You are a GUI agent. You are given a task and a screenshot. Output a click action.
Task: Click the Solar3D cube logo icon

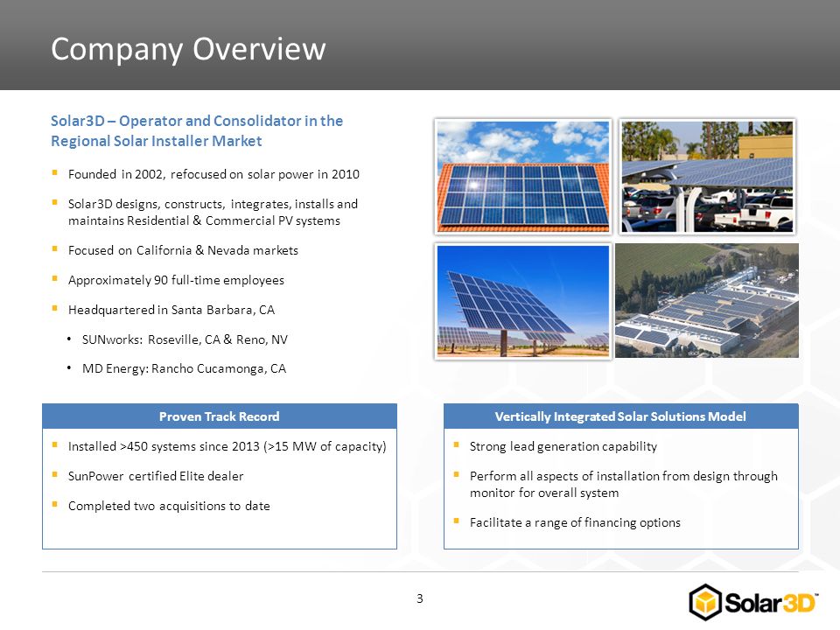tap(705, 602)
